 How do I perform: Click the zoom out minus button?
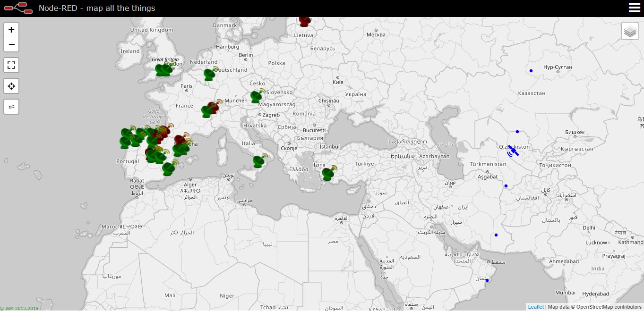[x=11, y=44]
